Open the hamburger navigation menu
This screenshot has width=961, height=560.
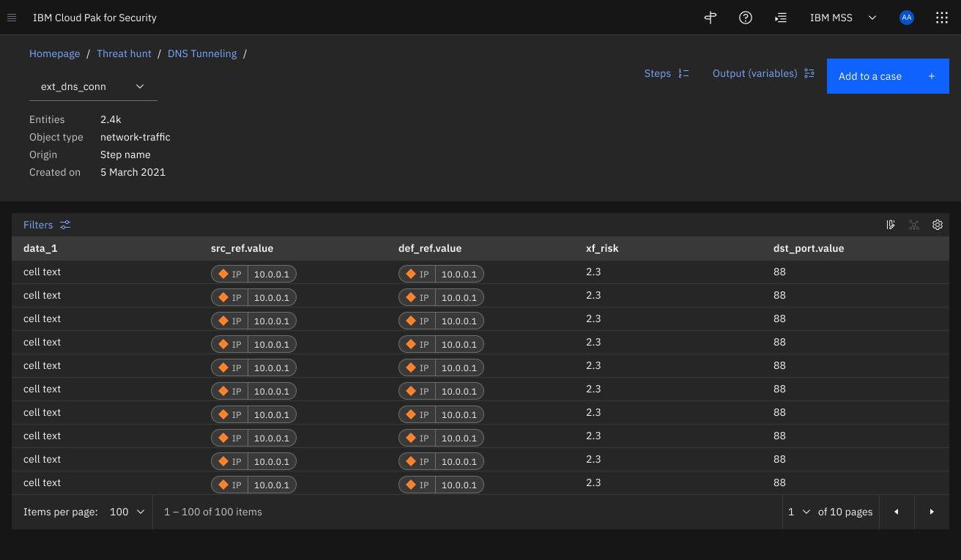pyautogui.click(x=12, y=18)
